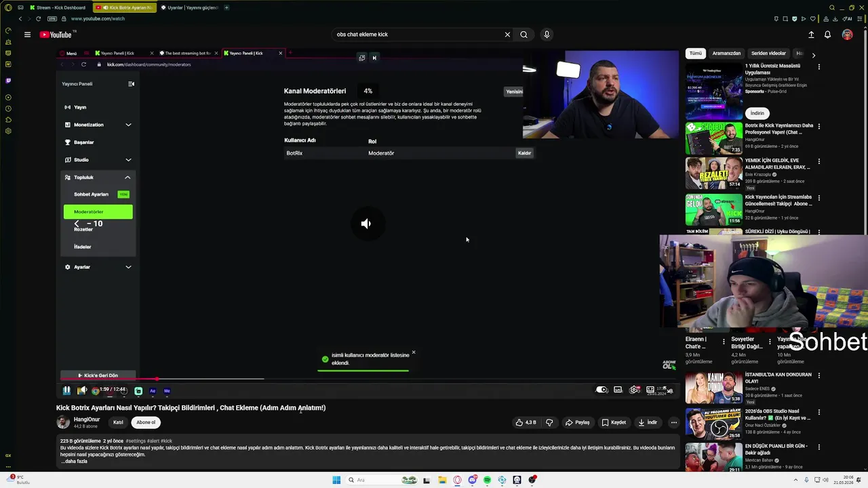Click video title Kick Botrix Ayarları text

191,408
